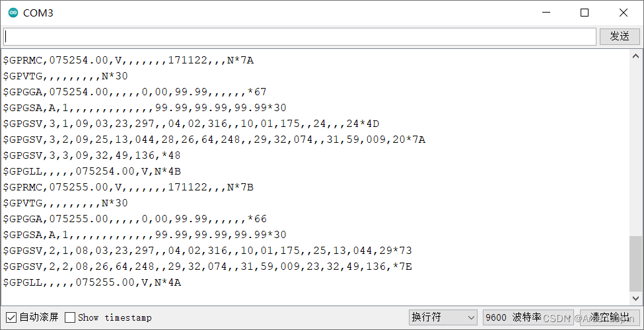This screenshot has width=644, height=330.
Task: Click the vertical scrollbar thumb
Action: 635,263
